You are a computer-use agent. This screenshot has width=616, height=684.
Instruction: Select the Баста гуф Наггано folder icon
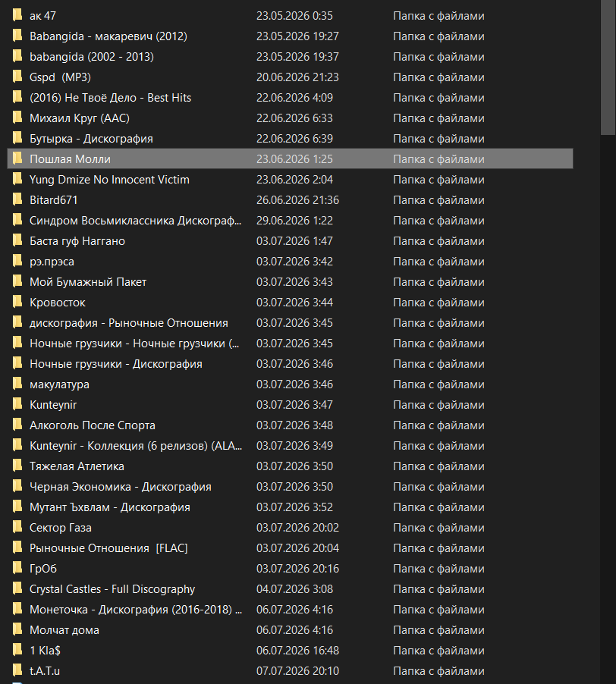[x=17, y=241]
